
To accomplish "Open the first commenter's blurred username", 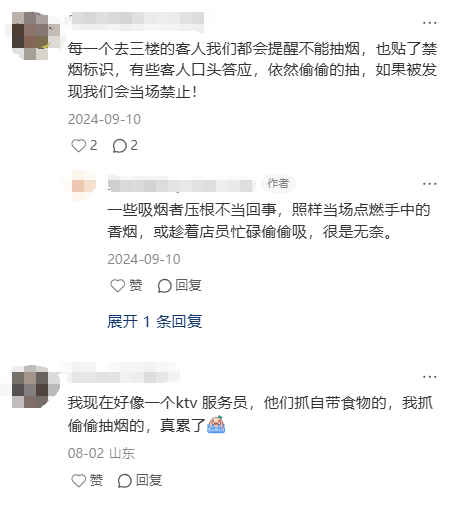I will click(138, 18).
